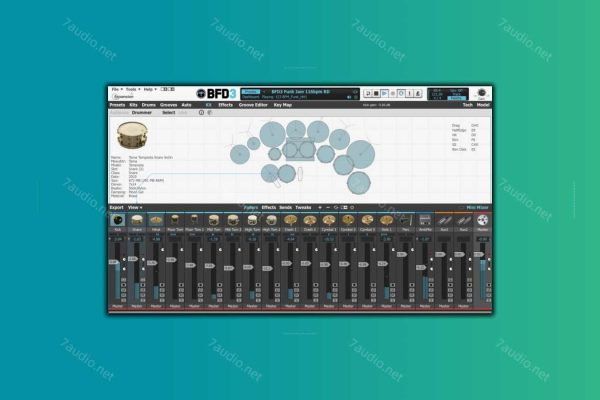The width and height of the screenshot is (600, 400).
Task: Select the Mid Tom channel icon
Action: (214, 220)
